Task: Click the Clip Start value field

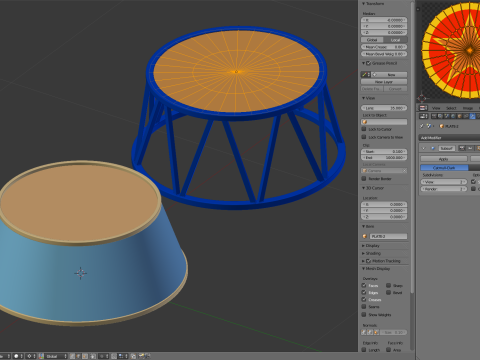Action: (x=384, y=151)
